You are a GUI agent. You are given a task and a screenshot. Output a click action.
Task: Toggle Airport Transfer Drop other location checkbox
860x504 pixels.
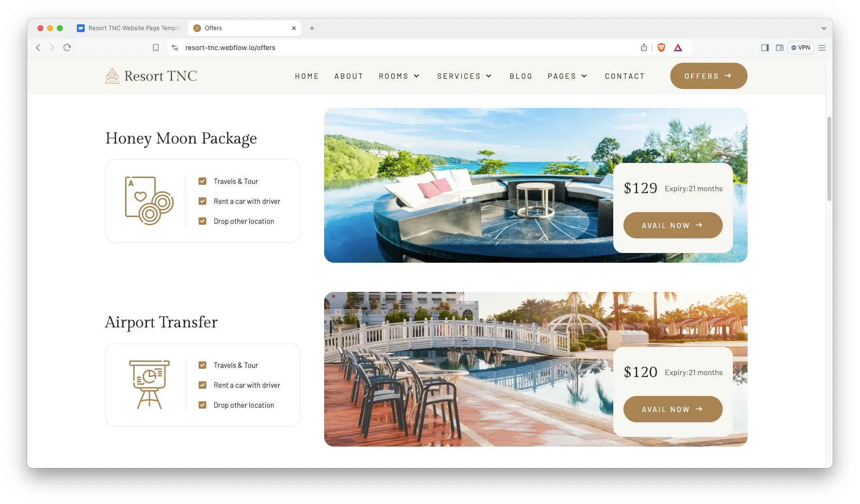click(202, 405)
